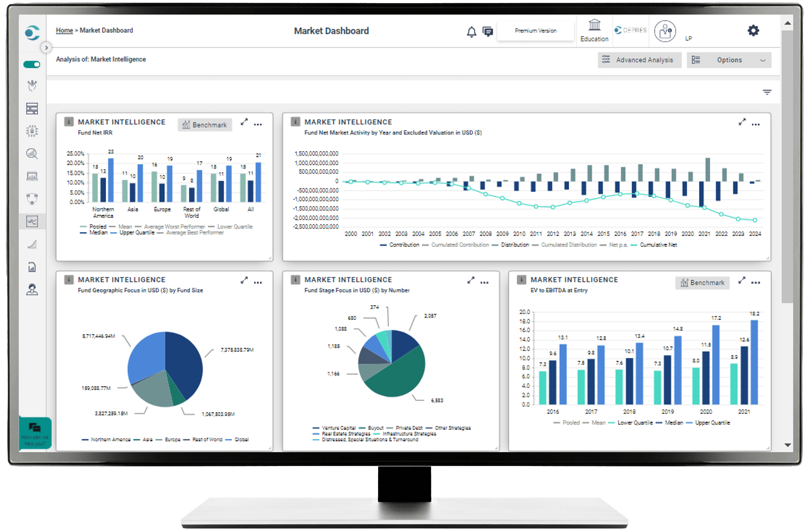812x532 pixels.
Task: Click the notification bell icon
Action: coord(471,32)
